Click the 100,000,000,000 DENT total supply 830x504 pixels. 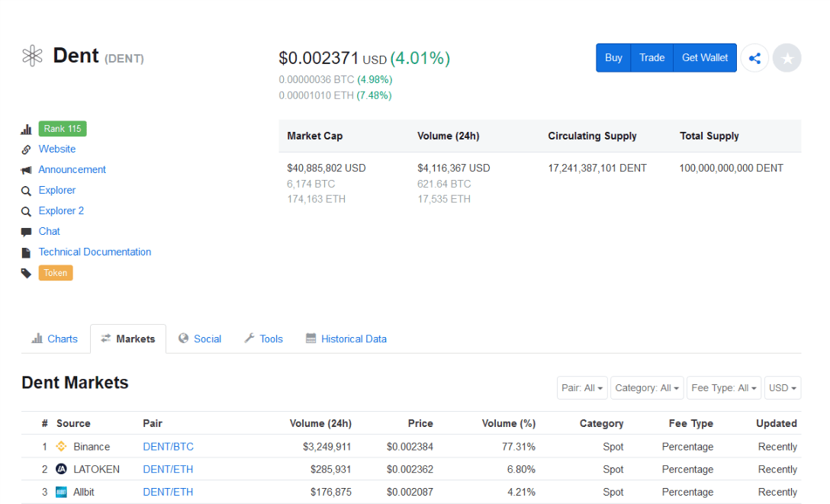tap(731, 169)
